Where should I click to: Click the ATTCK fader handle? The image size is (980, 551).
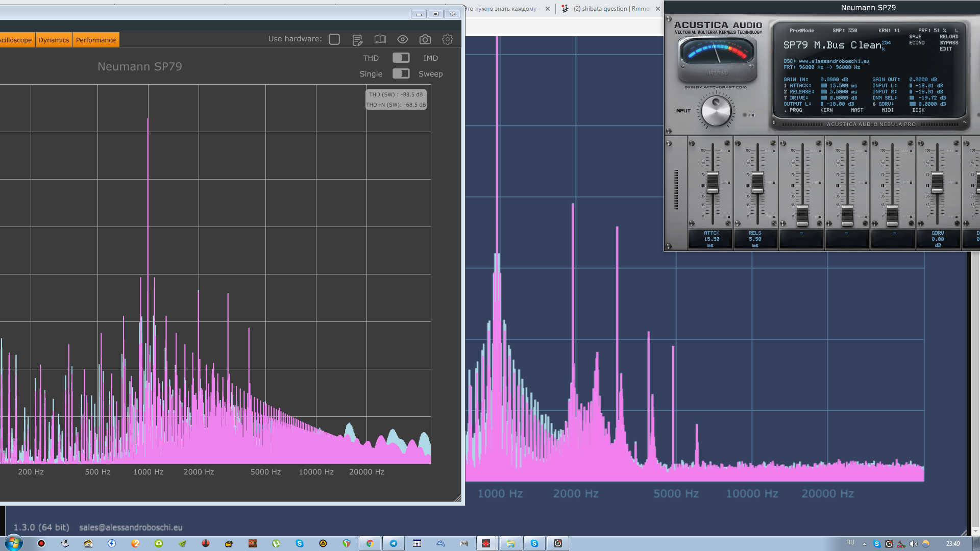(x=713, y=183)
